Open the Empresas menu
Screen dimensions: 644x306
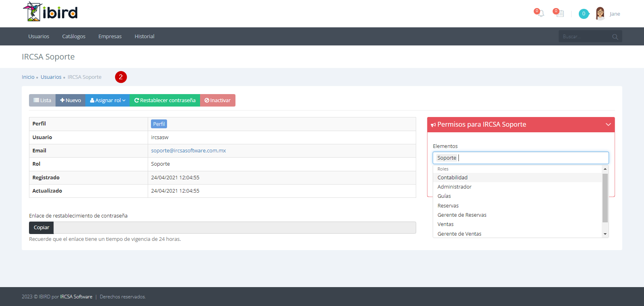pos(110,36)
